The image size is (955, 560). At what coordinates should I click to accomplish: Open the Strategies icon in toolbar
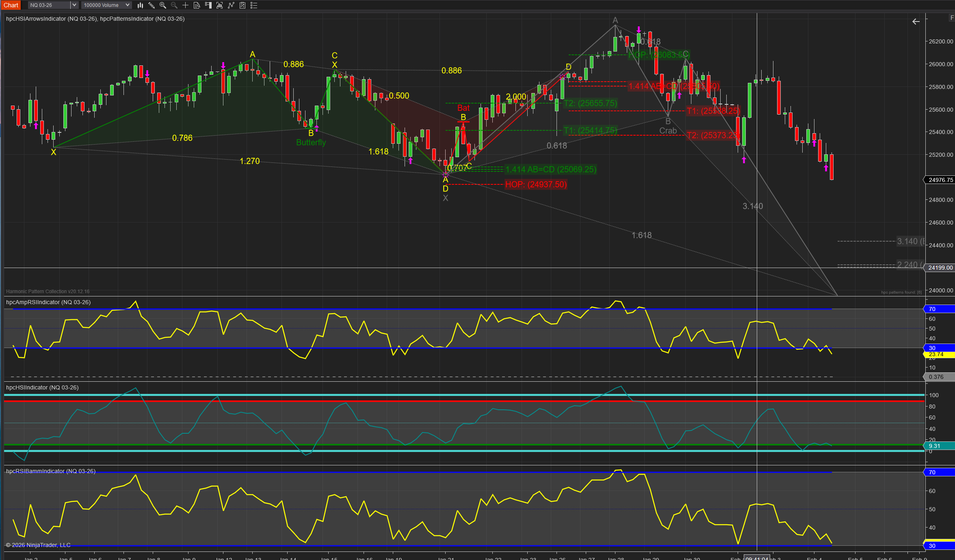tap(243, 5)
